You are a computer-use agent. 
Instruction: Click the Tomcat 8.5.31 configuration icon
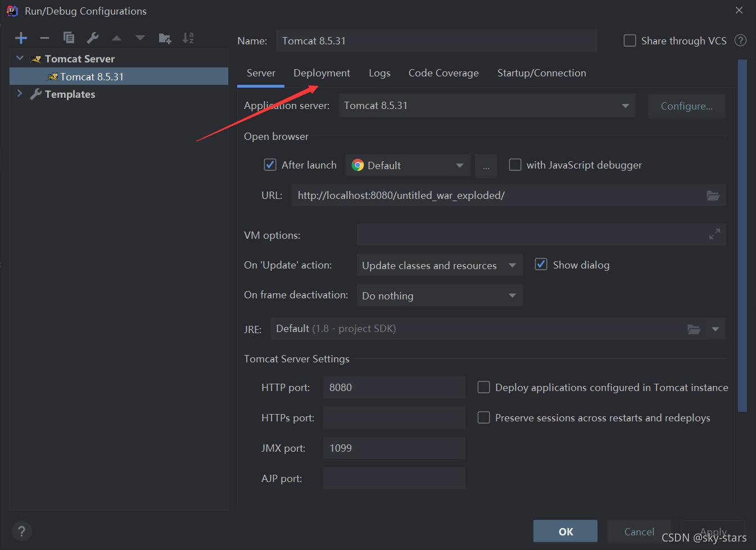53,76
